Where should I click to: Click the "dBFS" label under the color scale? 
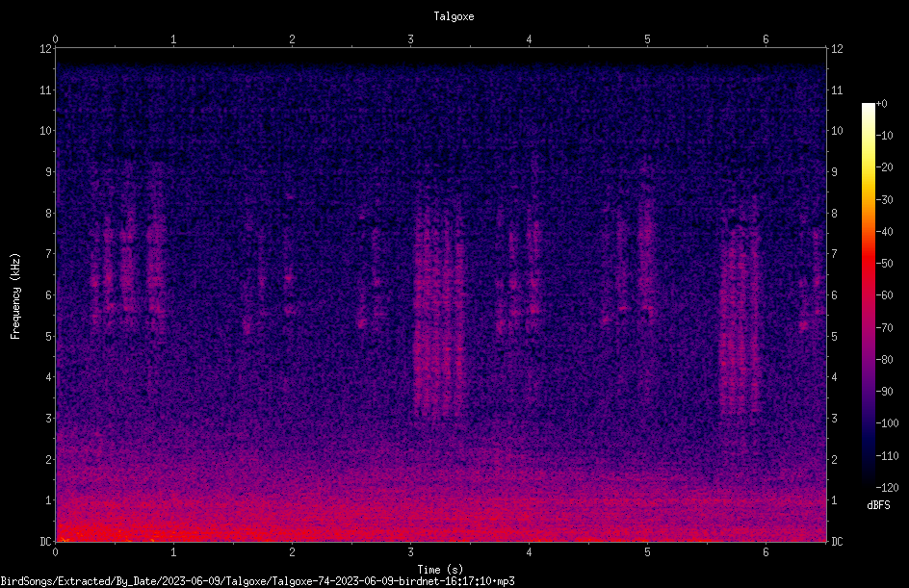(x=878, y=505)
